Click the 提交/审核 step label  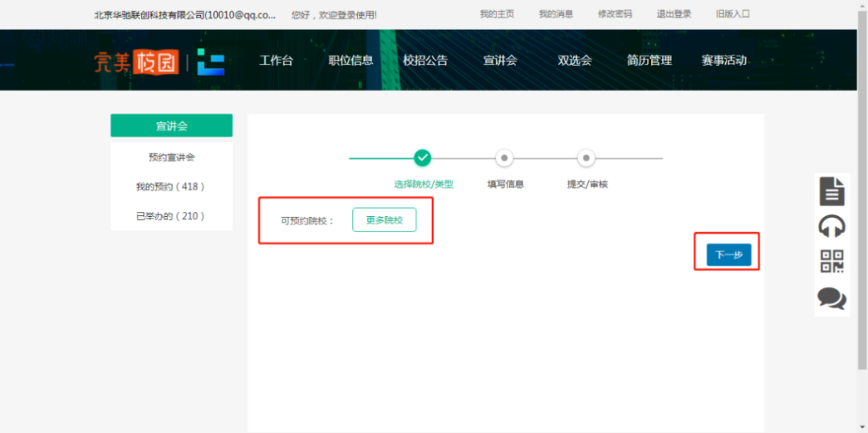coord(588,185)
